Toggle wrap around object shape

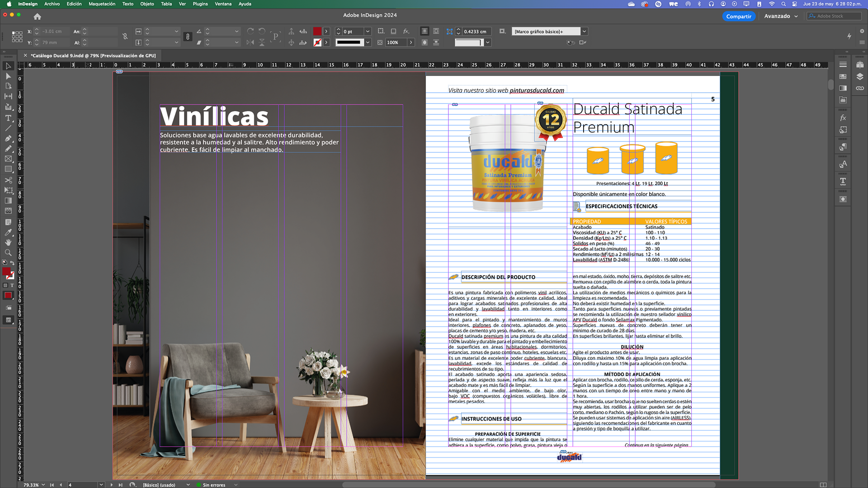[425, 42]
